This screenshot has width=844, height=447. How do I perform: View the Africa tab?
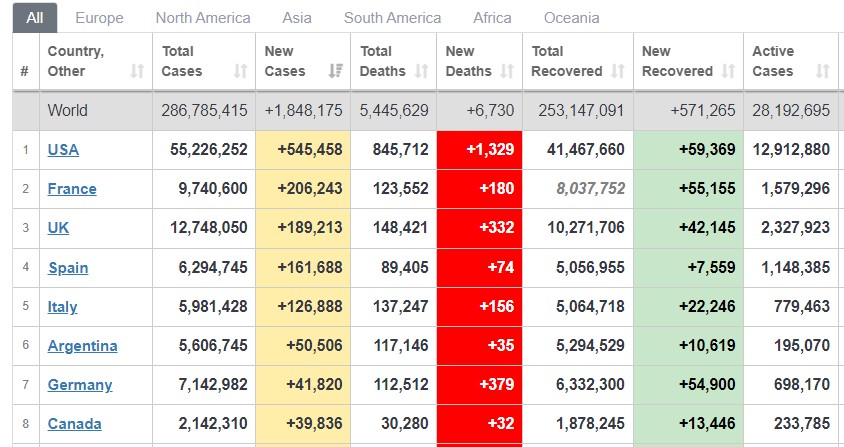(492, 18)
